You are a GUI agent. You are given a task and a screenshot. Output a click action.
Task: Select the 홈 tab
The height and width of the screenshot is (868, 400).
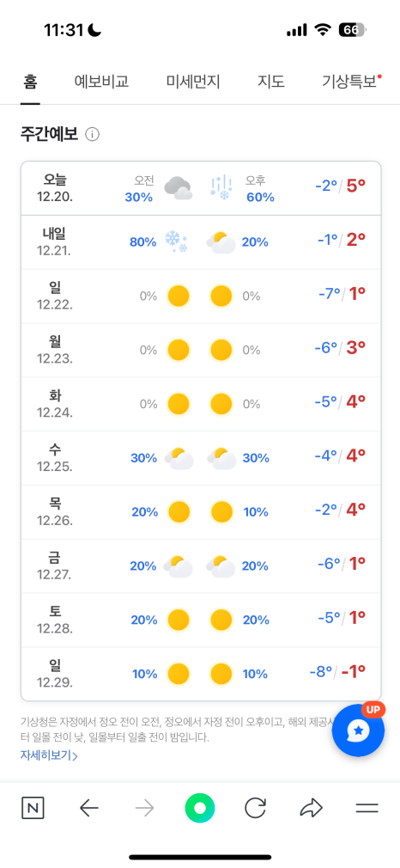point(30,83)
